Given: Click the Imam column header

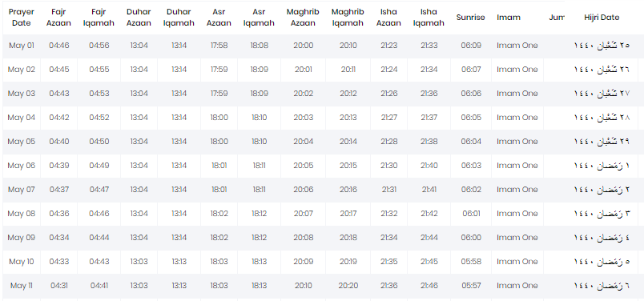Looking at the screenshot, I should coord(509,18).
